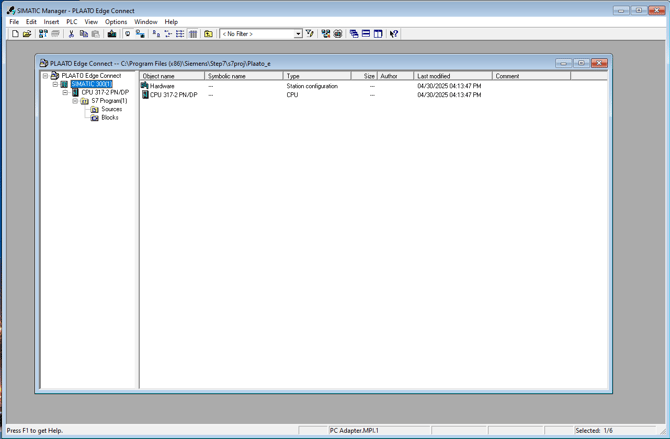
Task: Open the No Filter dropdown
Action: pyautogui.click(x=298, y=34)
